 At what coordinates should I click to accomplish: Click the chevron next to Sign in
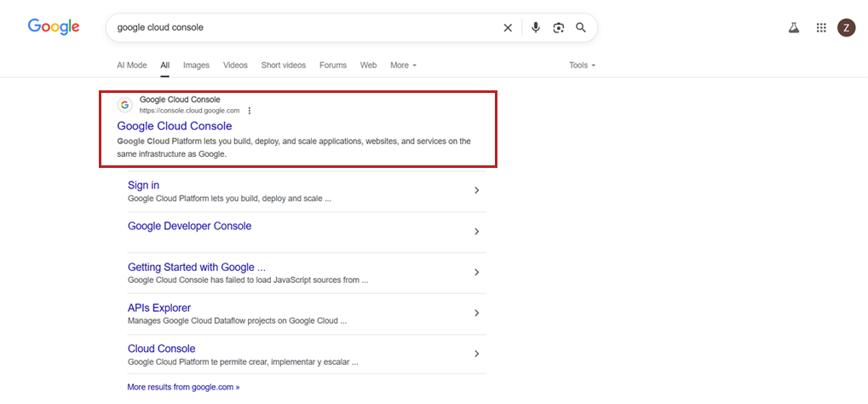[x=477, y=190]
